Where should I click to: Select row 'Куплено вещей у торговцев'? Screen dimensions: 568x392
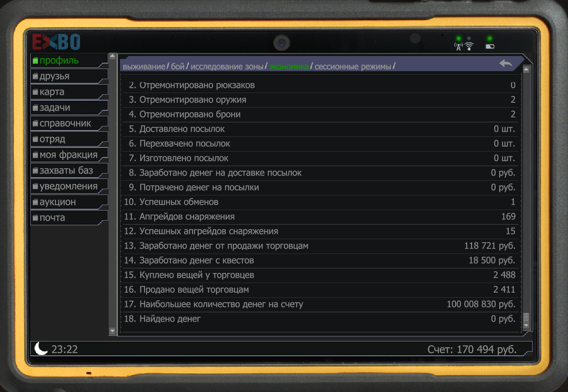click(320, 275)
